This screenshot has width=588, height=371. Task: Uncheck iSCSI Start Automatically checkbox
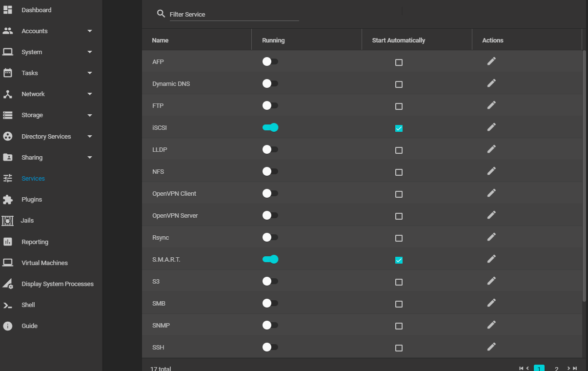coord(399,128)
